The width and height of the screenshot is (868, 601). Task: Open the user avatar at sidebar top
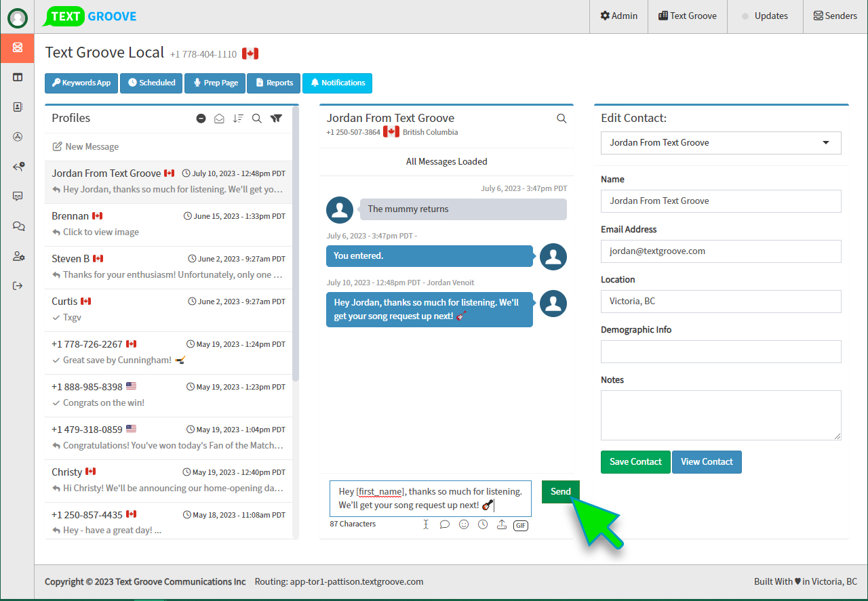18,18
